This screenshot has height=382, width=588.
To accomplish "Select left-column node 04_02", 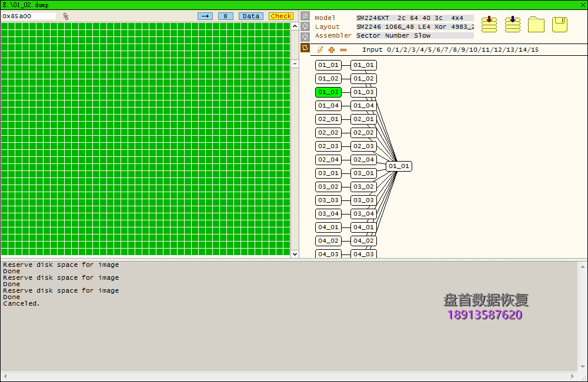I will tap(328, 241).
